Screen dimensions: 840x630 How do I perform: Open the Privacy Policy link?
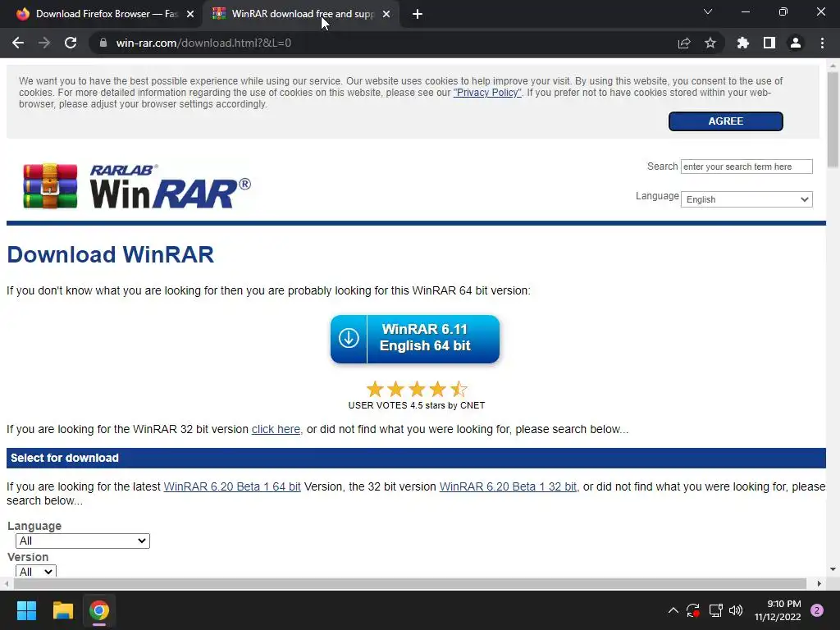pos(487,93)
